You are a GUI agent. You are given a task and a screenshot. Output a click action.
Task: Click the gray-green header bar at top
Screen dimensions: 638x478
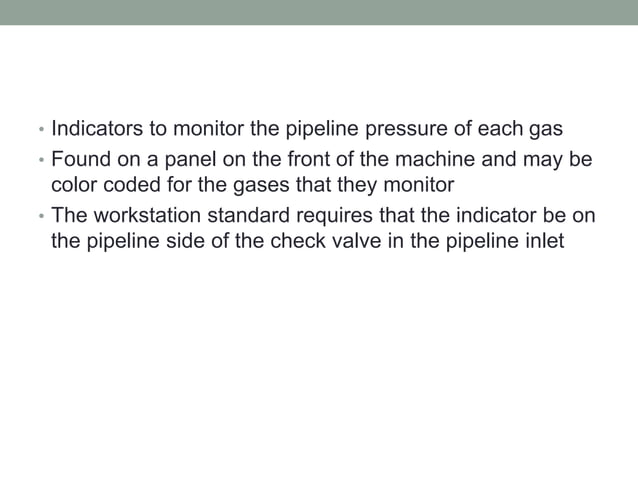[319, 12]
